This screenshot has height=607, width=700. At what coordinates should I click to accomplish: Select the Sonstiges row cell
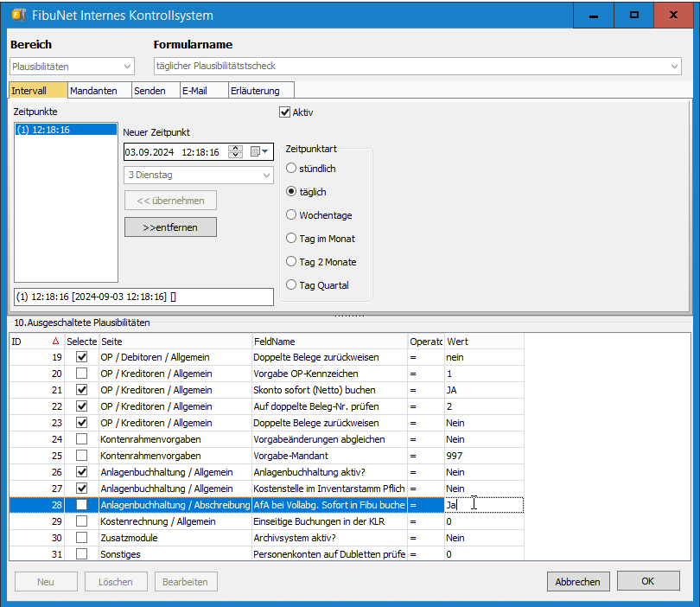pos(175,554)
